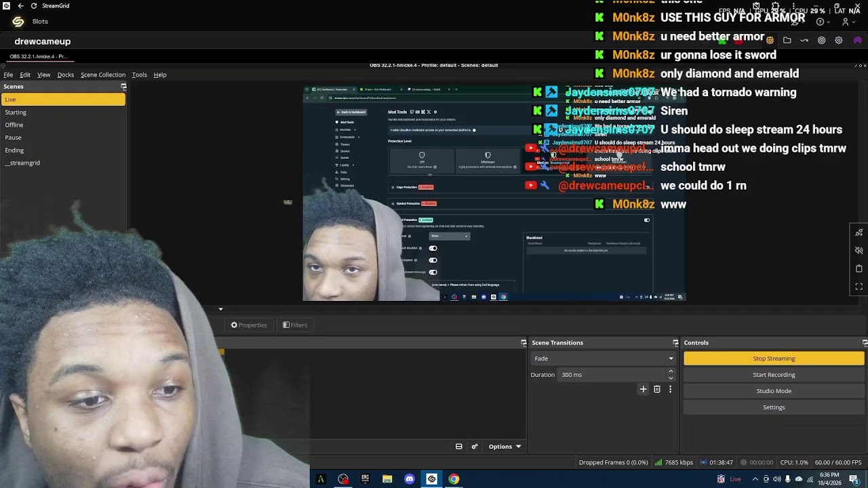Open the Fade transition dropdown
Screen dimensions: 868x488
(603, 359)
